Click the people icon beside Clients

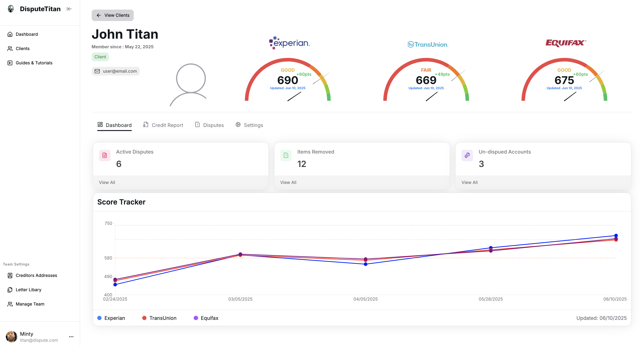coord(10,49)
